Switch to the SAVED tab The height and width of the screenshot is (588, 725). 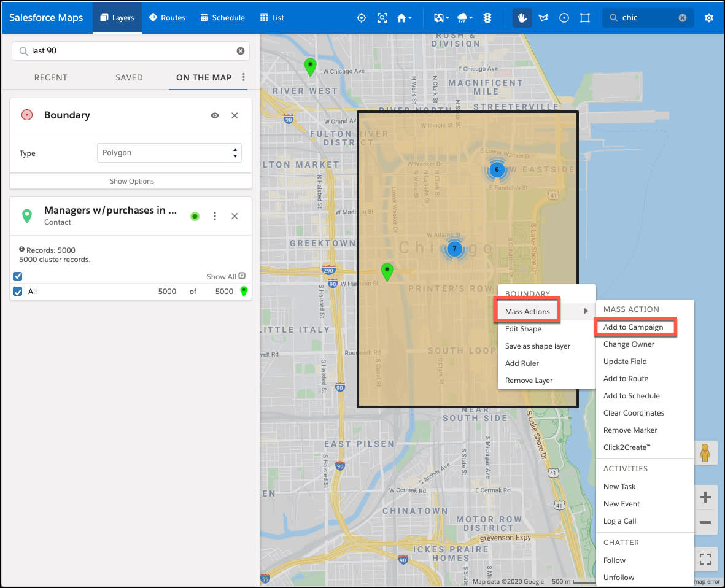[x=129, y=78]
